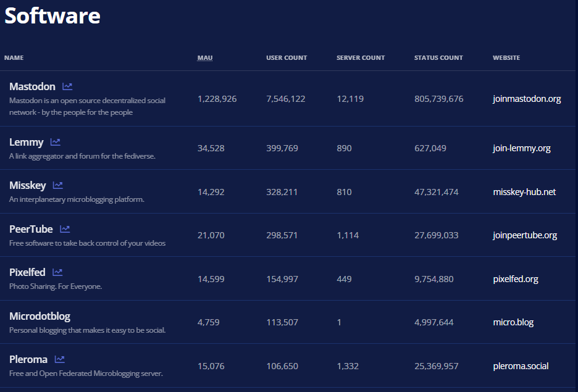Click PeerTube's status count 27,699,033

point(437,235)
